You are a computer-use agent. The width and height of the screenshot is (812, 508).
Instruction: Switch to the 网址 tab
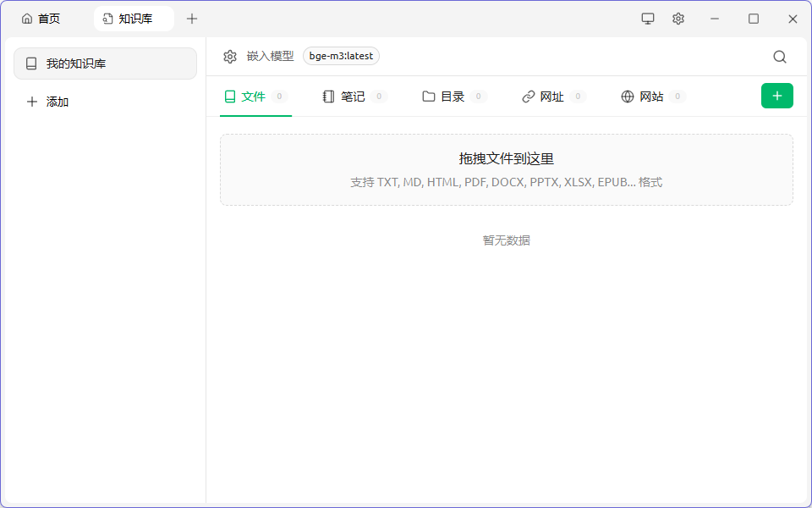551,97
